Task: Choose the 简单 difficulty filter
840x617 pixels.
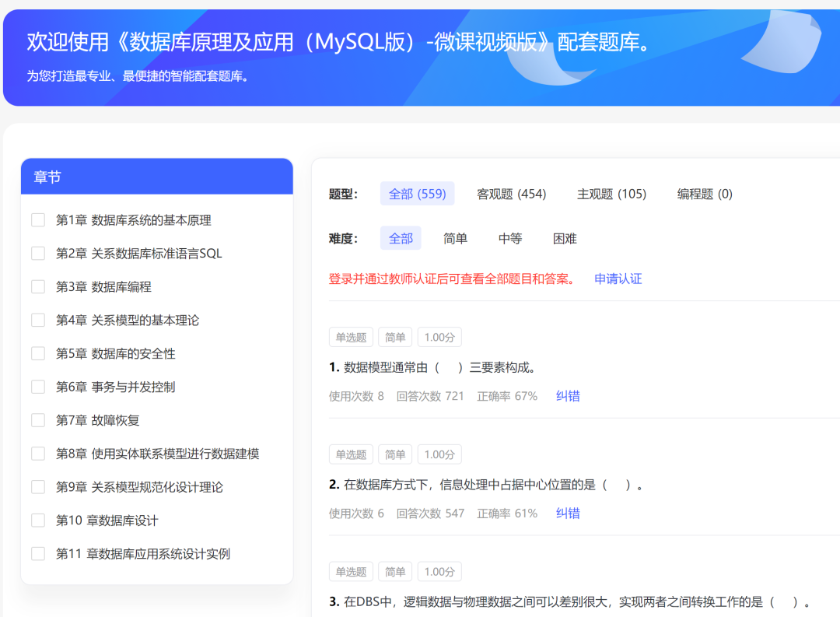Action: 455,238
